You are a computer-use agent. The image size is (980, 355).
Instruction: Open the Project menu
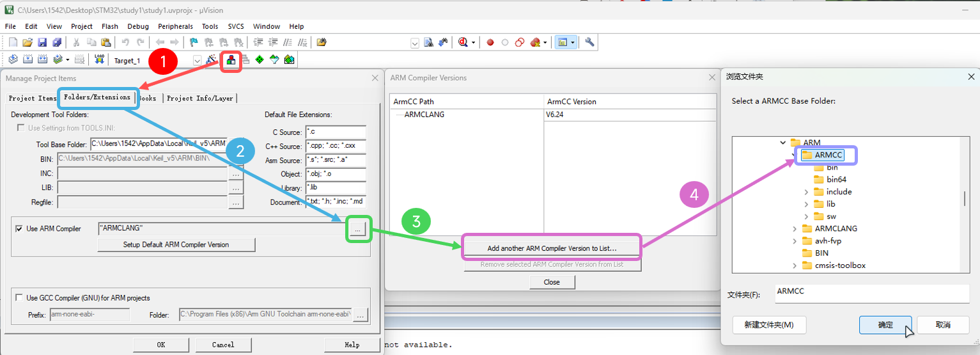tap(82, 26)
